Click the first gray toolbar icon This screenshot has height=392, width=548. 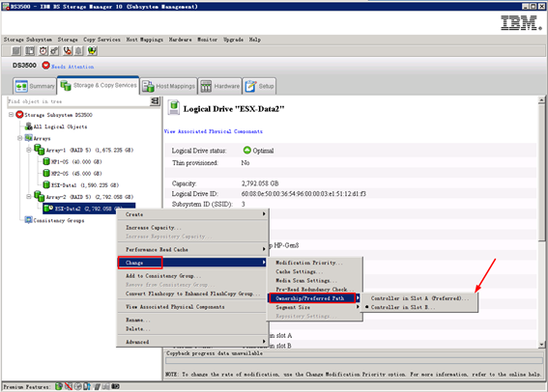[x=16, y=51]
